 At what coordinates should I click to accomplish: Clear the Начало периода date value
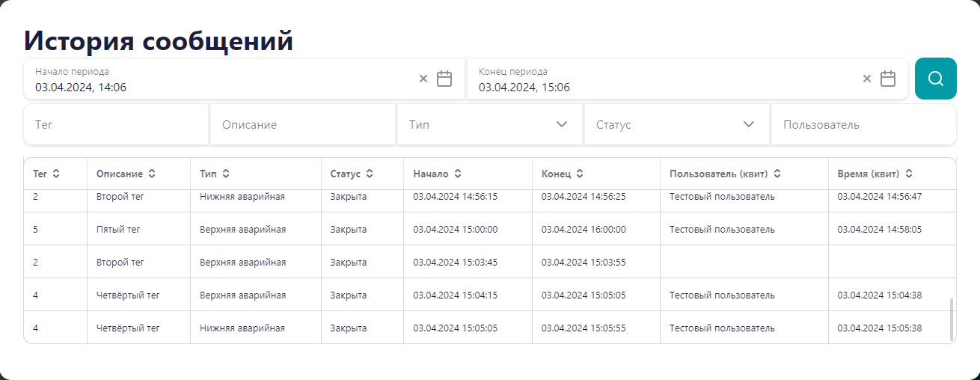coord(423,79)
